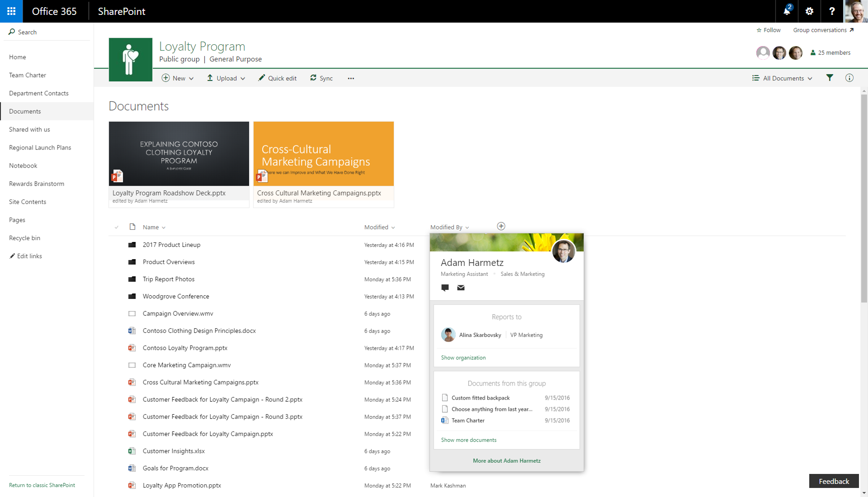Click the Campaign Overview.wmv video icon
Screen dimensions: 868x497
(132, 313)
